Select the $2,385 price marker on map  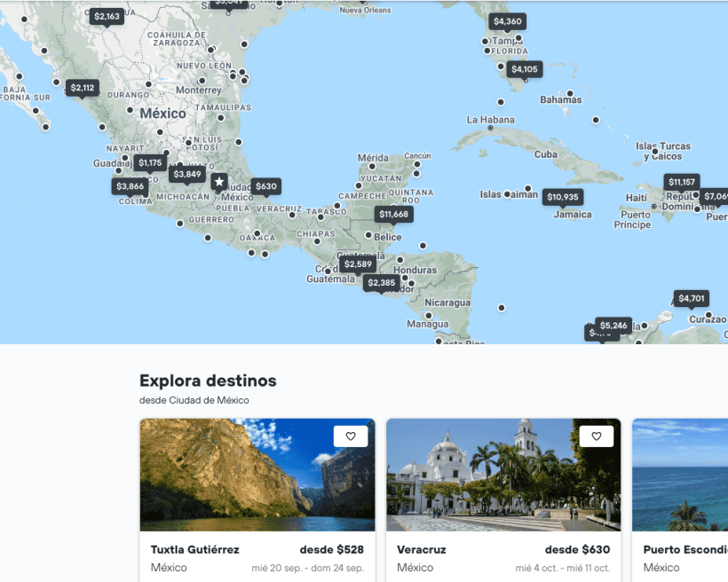pos(381,283)
